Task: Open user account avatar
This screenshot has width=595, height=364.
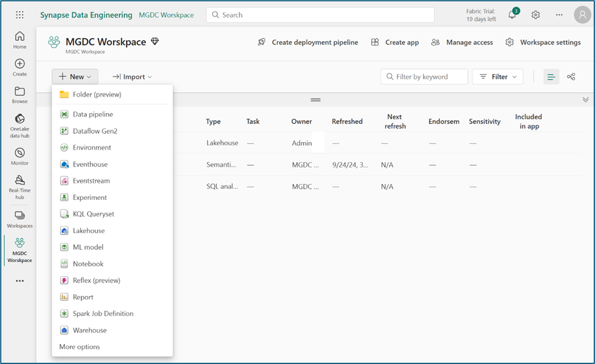Action: (x=582, y=15)
